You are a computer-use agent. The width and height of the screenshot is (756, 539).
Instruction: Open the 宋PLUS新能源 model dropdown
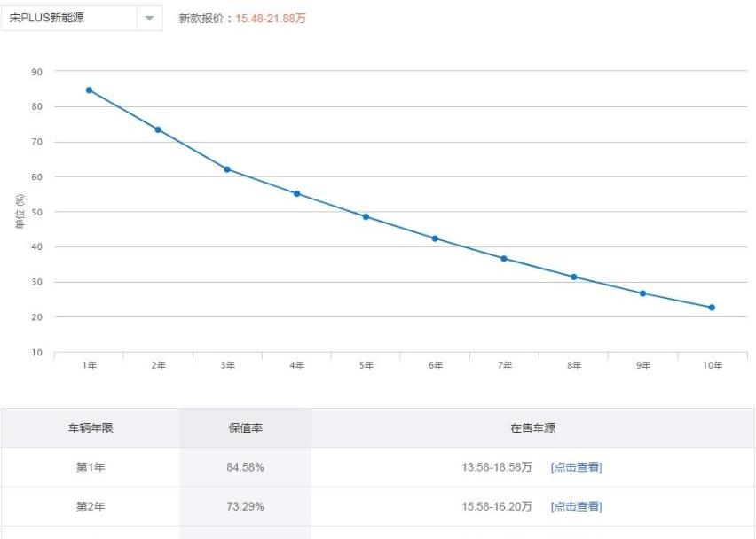pyautogui.click(x=82, y=19)
